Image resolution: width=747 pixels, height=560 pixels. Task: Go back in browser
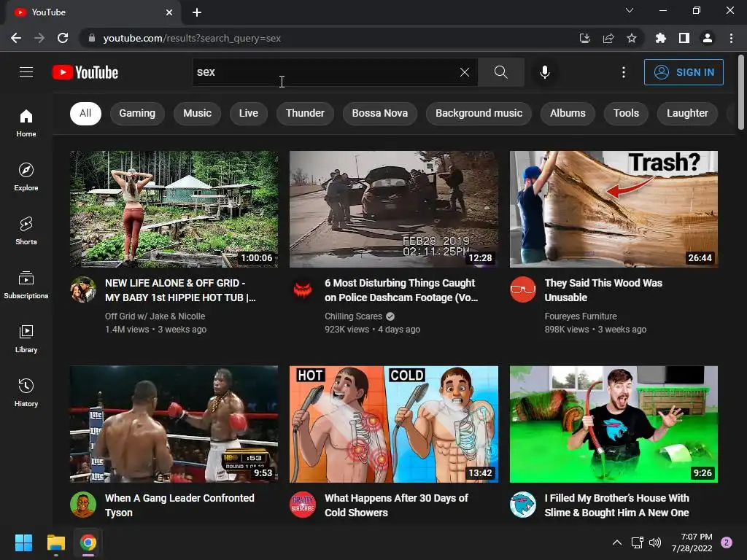coord(16,38)
